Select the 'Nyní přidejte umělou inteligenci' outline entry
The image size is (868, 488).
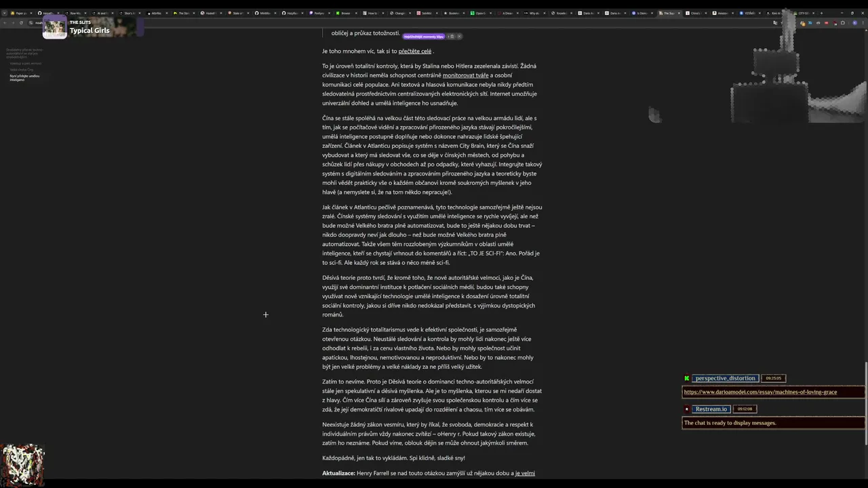(x=24, y=77)
